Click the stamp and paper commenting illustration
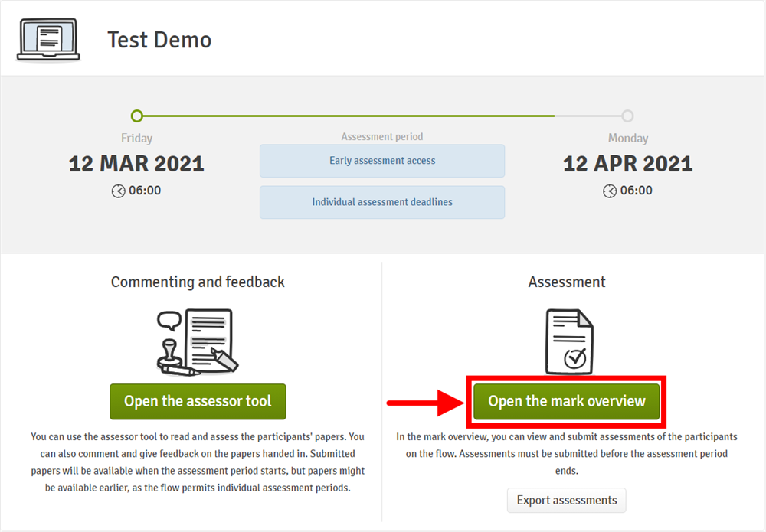This screenshot has height=532, width=766. [x=198, y=342]
